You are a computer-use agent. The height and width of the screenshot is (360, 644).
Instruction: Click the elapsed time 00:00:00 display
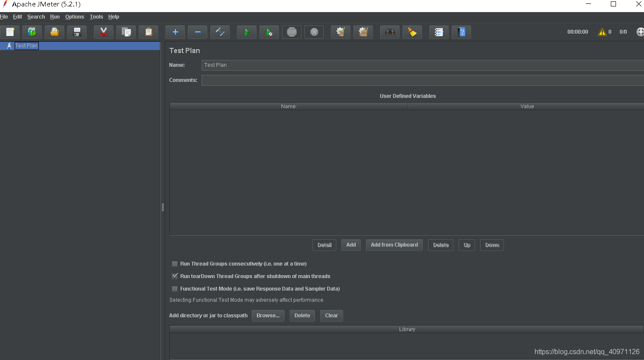coord(578,32)
